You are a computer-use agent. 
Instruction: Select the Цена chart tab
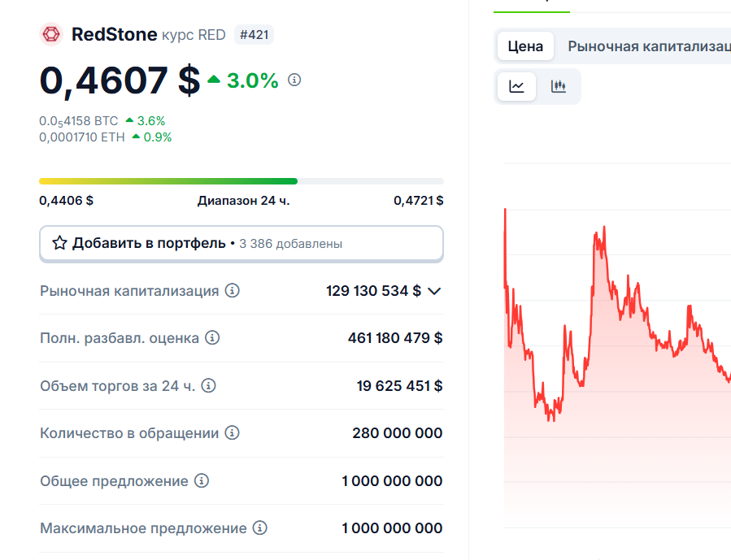tap(525, 46)
